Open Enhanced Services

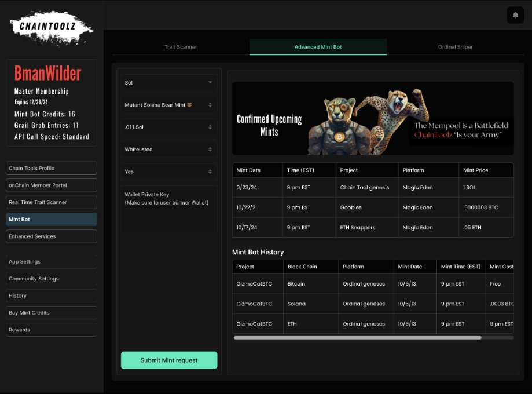point(52,236)
